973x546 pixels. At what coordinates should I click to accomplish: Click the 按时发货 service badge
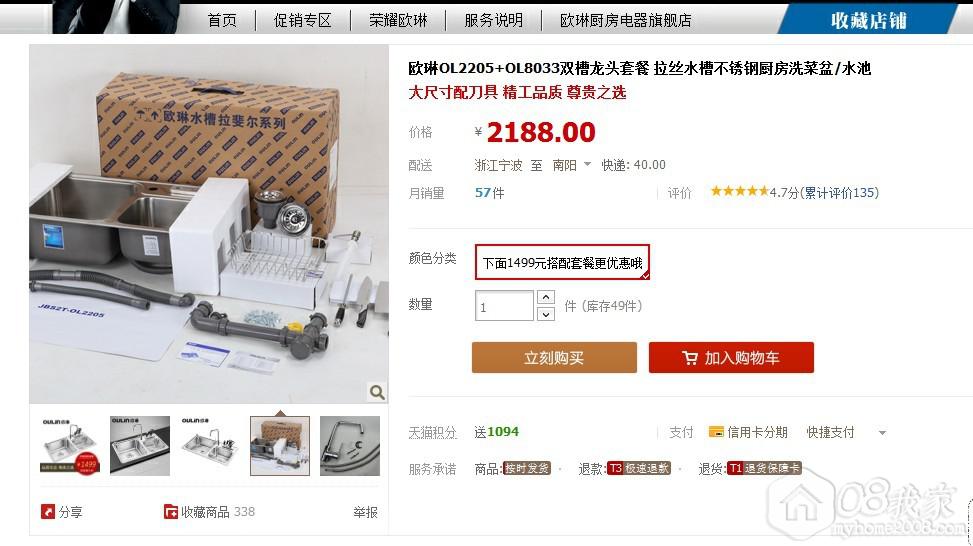[527, 468]
